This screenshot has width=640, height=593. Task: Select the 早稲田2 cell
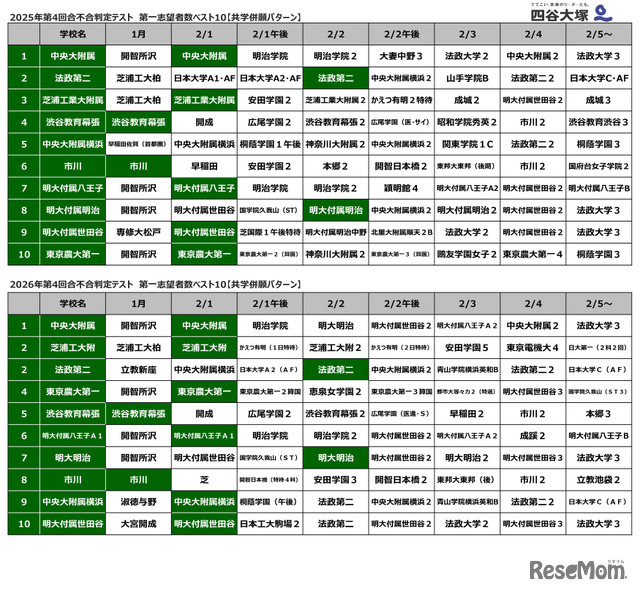[467, 414]
